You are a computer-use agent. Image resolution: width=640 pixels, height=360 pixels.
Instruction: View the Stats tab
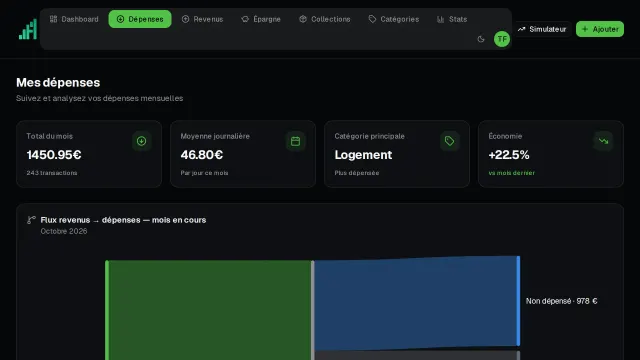tap(452, 19)
